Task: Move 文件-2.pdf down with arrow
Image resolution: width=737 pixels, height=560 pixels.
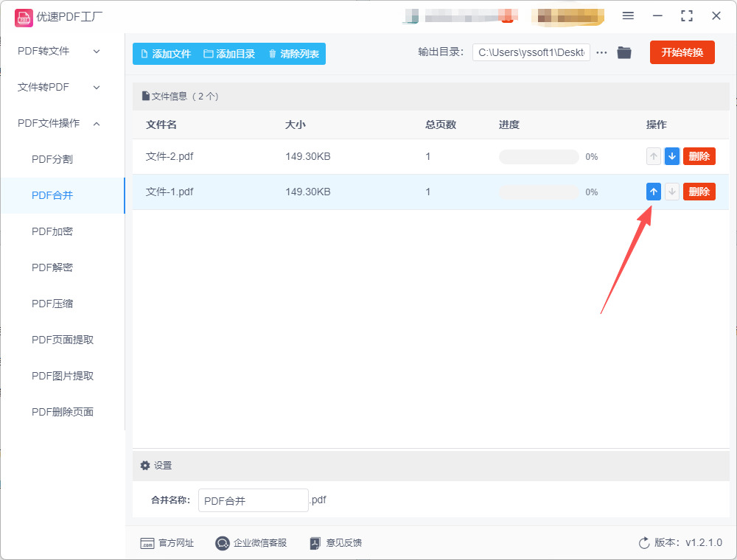Action: (672, 156)
